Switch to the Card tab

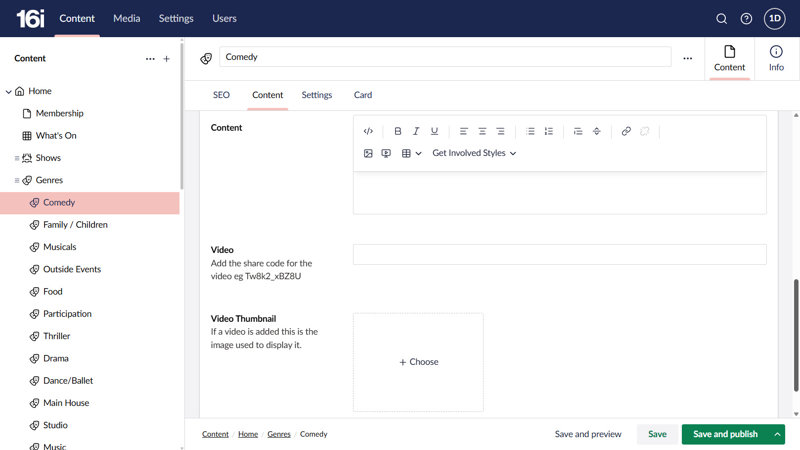(363, 95)
